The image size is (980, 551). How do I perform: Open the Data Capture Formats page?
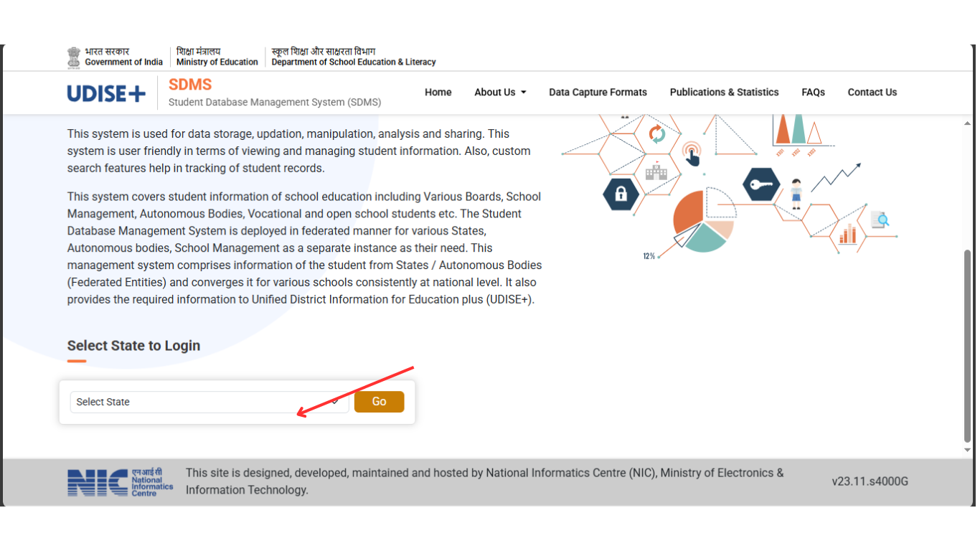pos(598,92)
